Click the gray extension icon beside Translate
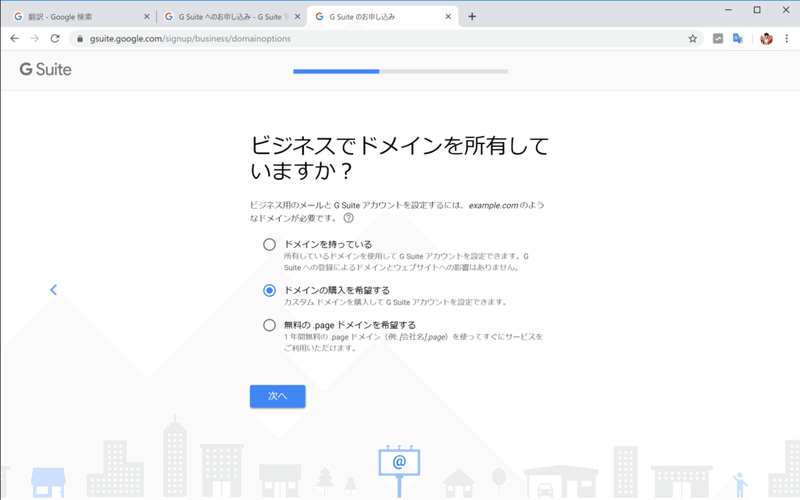The image size is (800, 500). pyautogui.click(x=718, y=38)
